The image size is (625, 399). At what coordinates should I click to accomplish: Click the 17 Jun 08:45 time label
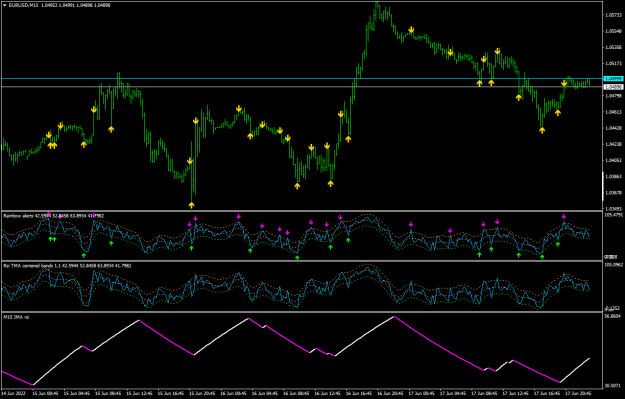coord(485,393)
